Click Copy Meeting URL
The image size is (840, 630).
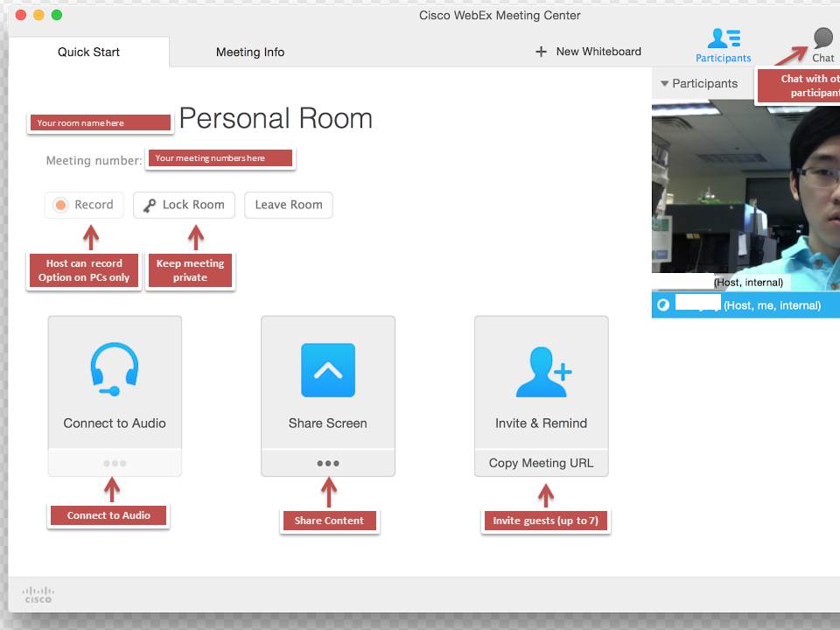tap(541, 463)
